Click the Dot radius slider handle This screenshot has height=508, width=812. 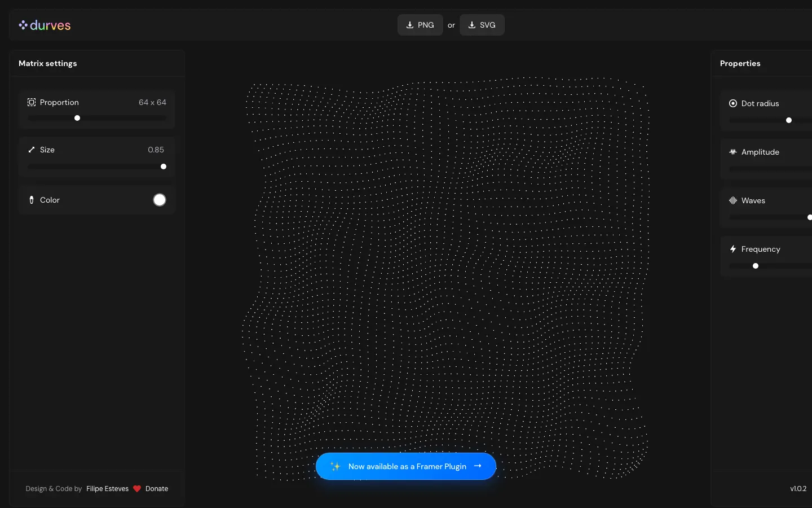tap(789, 120)
